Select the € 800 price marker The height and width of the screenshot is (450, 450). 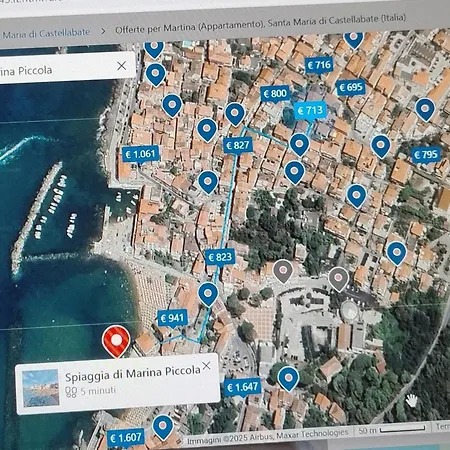[275, 94]
